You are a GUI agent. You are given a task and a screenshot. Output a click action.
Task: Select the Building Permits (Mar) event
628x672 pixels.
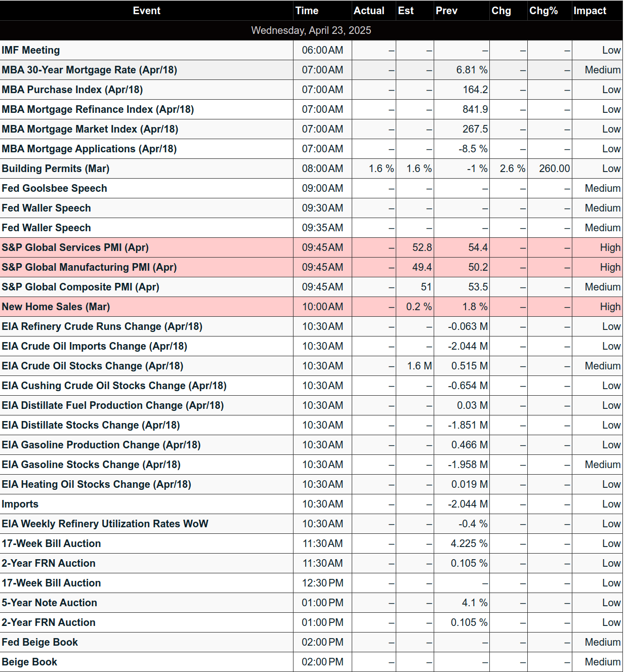56,169
